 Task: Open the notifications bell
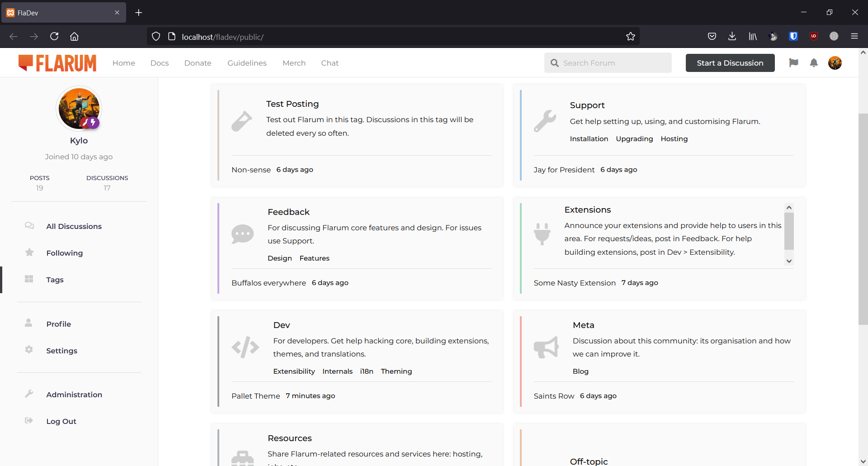point(814,63)
